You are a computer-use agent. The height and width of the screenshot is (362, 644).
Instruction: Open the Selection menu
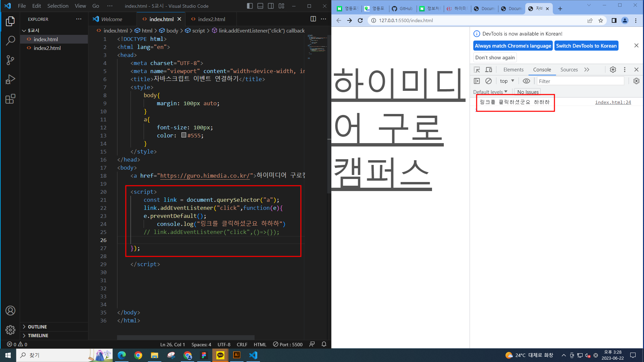click(58, 6)
